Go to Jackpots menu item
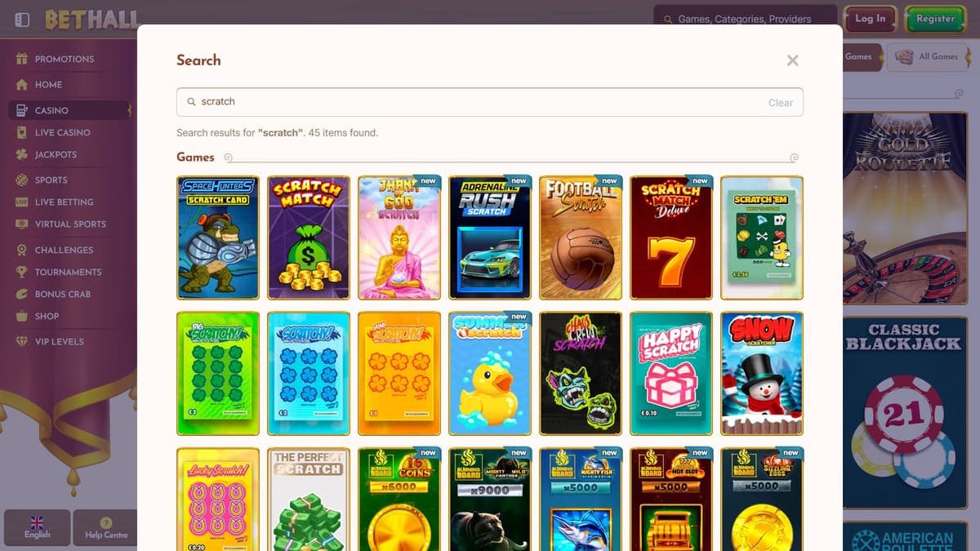 coord(56,154)
